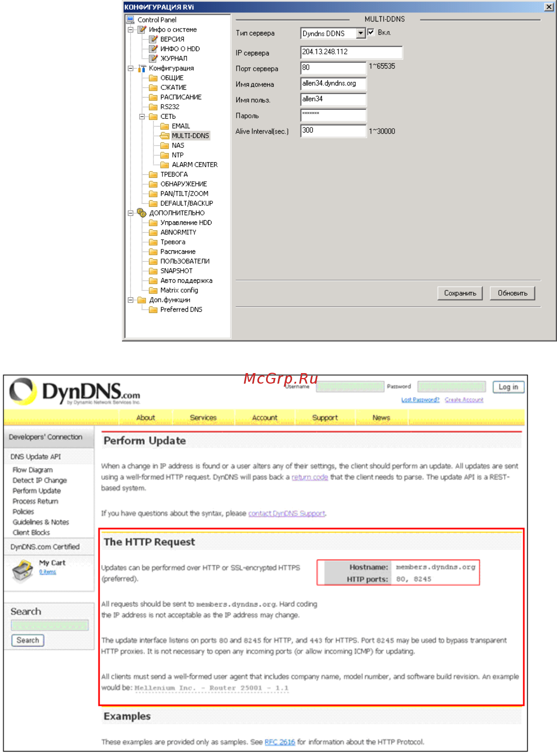Screen dimensions: 557x756
Task: Click the ОБЩИЕ folder icon
Action: [x=153, y=78]
